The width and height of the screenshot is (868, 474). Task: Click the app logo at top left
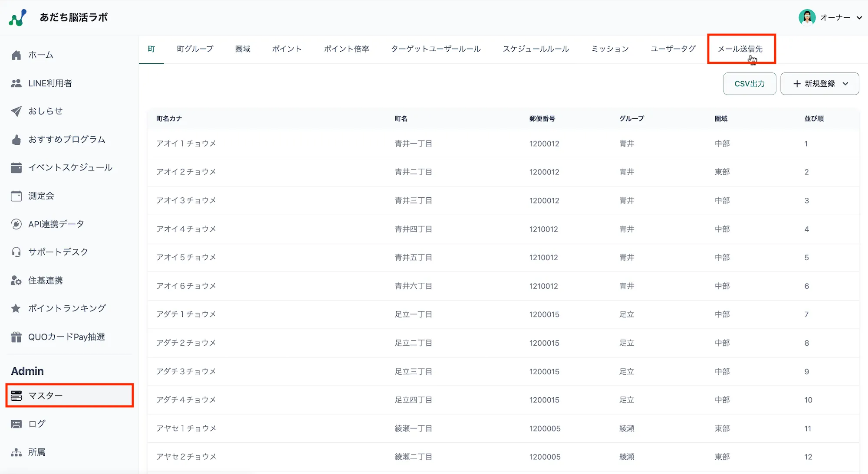coord(18,18)
